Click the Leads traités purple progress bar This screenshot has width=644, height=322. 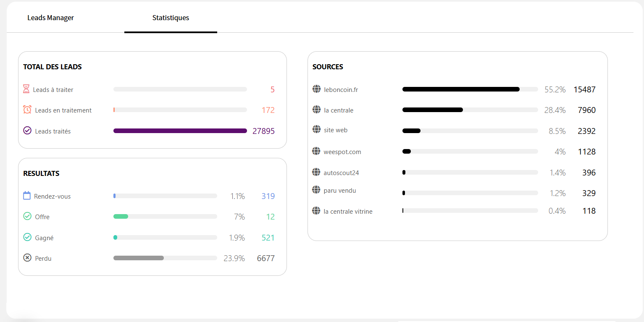[180, 131]
